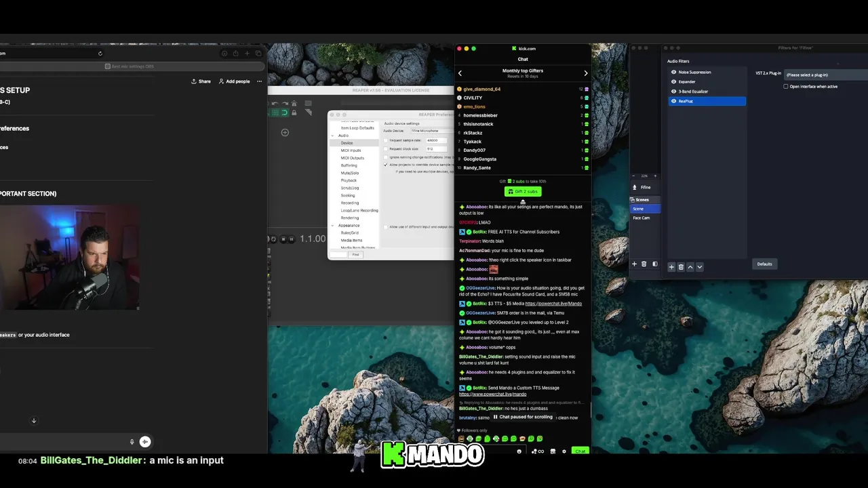Enable Request block size checkbox
The width and height of the screenshot is (868, 488).
pyautogui.click(x=386, y=148)
